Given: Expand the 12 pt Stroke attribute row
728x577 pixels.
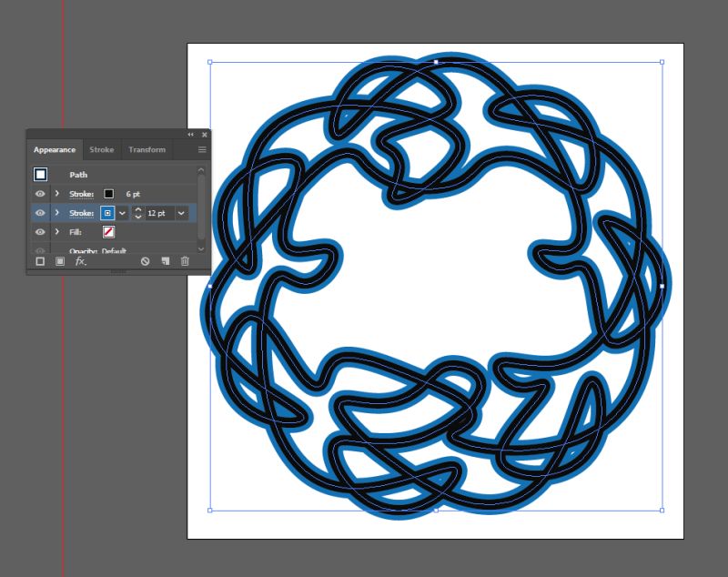Looking at the screenshot, I should point(56,212).
